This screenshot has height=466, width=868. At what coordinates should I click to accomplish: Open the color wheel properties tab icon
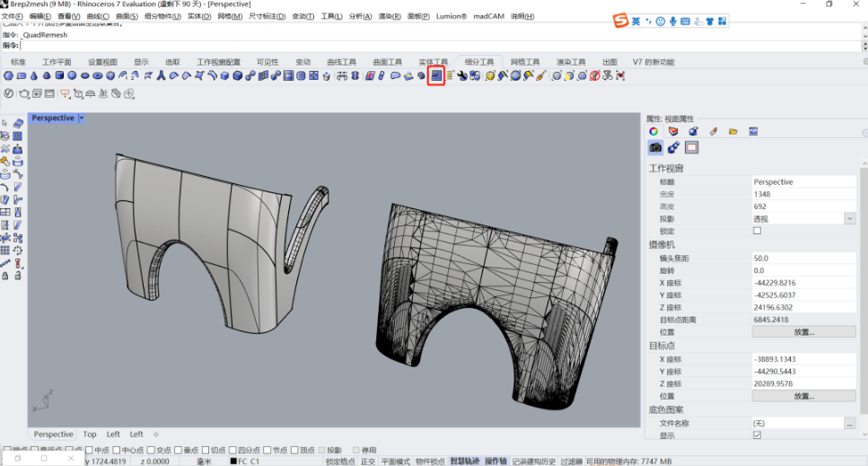tap(653, 131)
